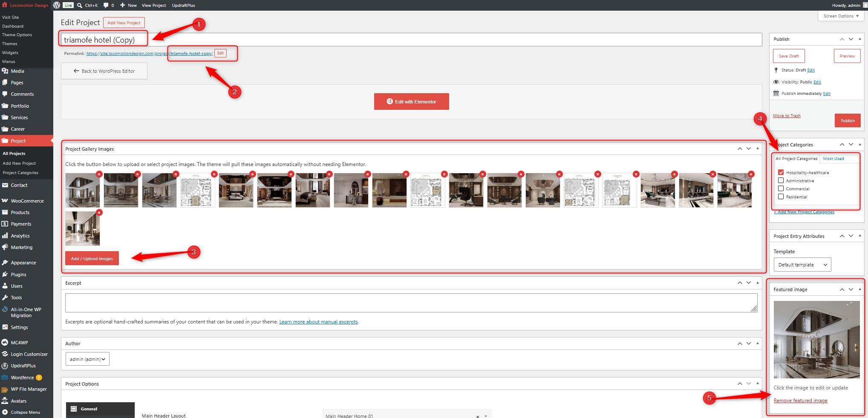This screenshot has width=868, height=418.
Task: Click the WordPress logo icon in admin bar
Action: 57,5
